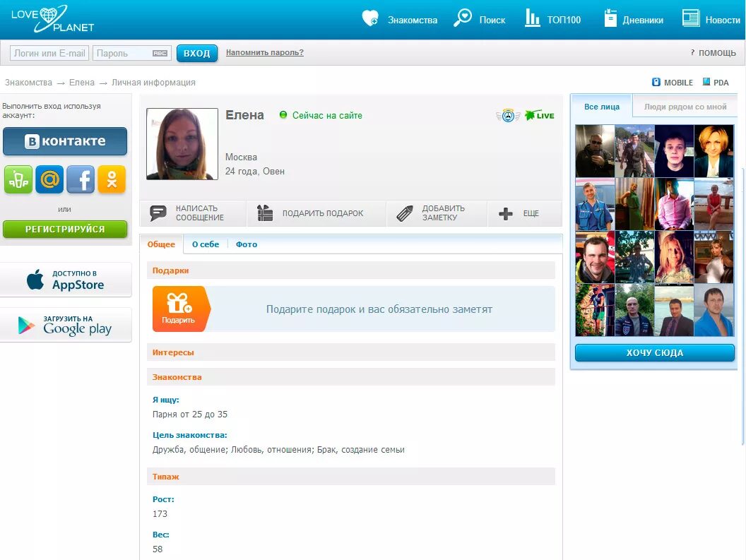Click the ХОЧУ СЮДА button
The height and width of the screenshot is (560, 746).
click(655, 352)
